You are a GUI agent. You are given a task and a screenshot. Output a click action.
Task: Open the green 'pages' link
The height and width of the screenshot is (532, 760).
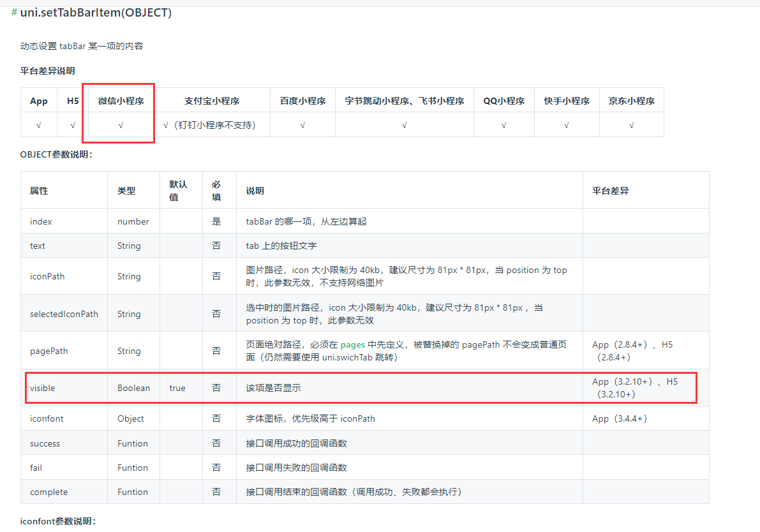click(352, 344)
